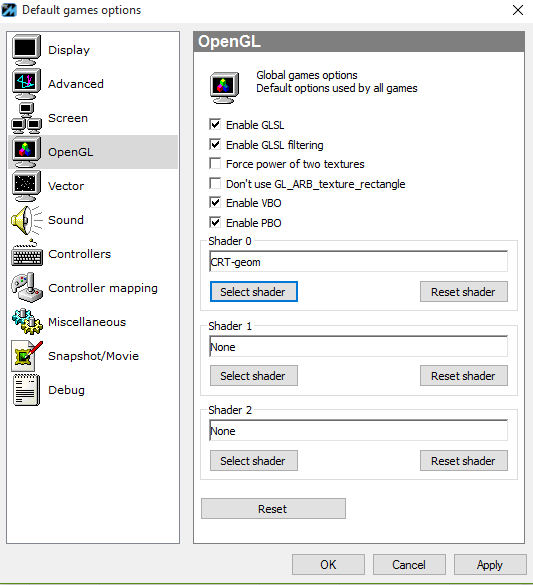Click the Shader 2 None text field
The width and height of the screenshot is (533, 585).
click(358, 431)
